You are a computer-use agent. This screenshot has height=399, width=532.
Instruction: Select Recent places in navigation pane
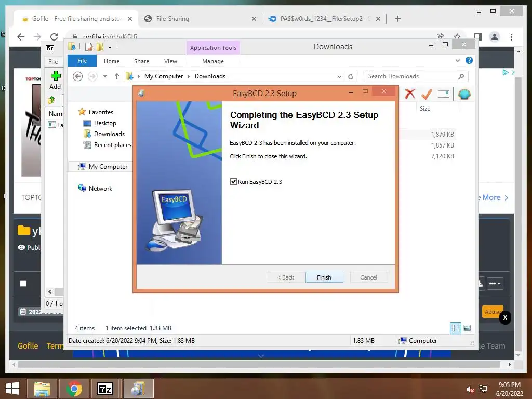[x=112, y=145]
